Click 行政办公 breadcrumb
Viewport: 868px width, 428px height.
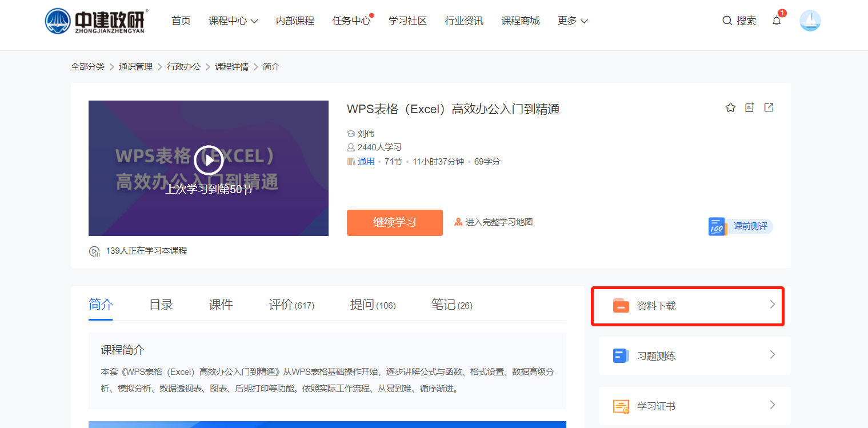coord(183,67)
